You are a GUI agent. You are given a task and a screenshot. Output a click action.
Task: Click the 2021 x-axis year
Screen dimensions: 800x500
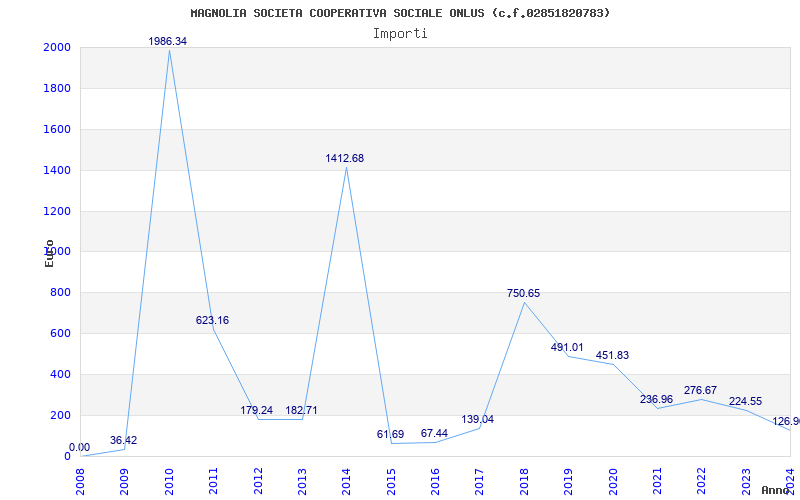pos(658,481)
